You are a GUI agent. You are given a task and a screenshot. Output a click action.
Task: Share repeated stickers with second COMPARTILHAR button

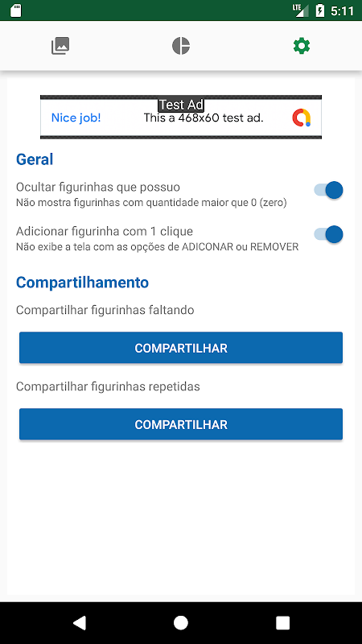point(181,424)
